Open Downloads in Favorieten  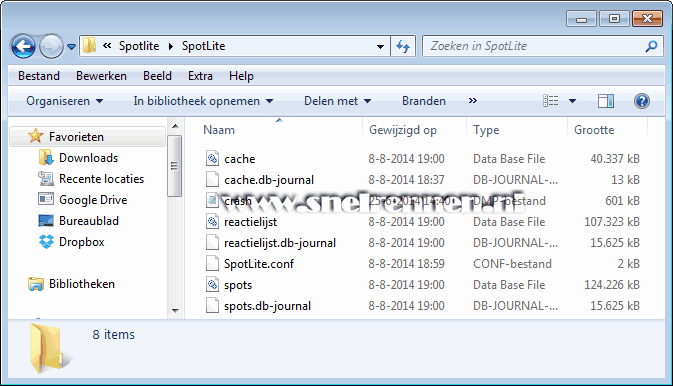pos(88,158)
